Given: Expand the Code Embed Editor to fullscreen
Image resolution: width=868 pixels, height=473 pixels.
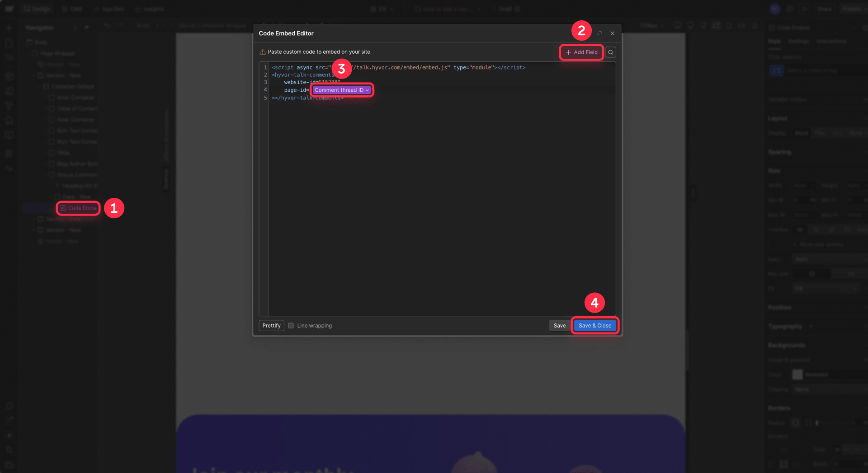Looking at the screenshot, I should click(599, 33).
